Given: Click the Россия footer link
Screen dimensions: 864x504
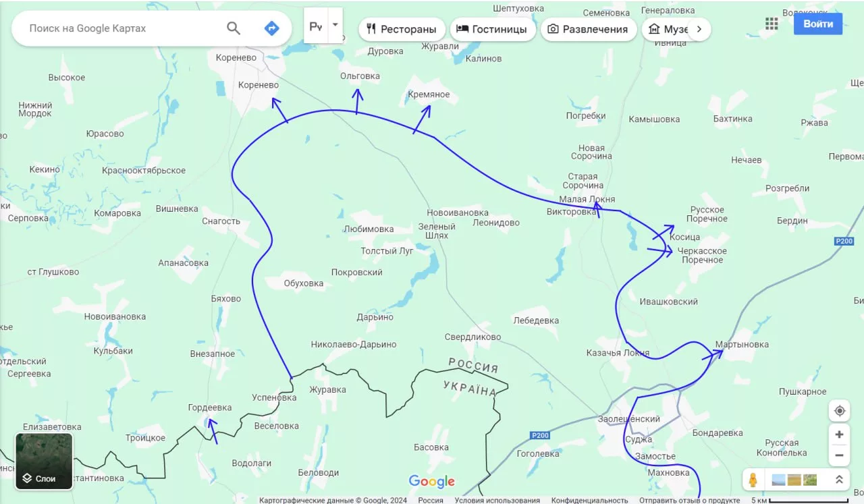Looking at the screenshot, I should 431,500.
